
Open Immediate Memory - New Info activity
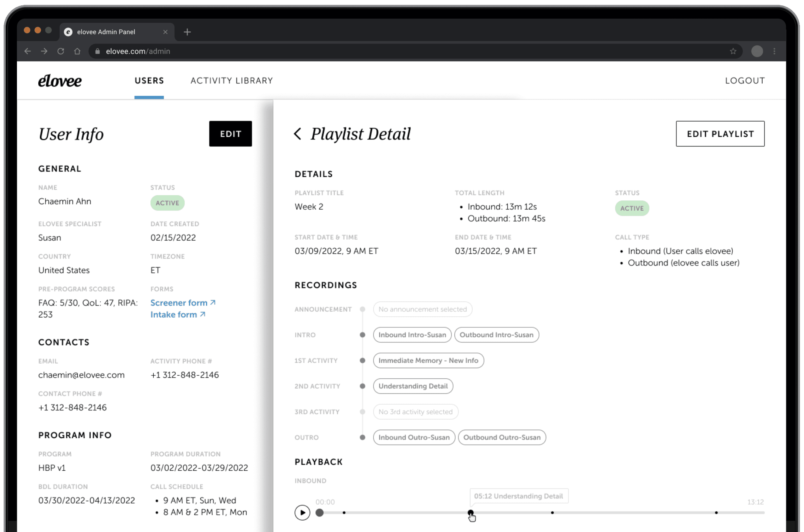tap(428, 361)
